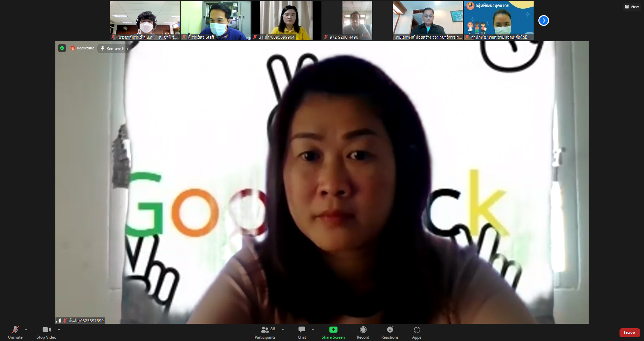
Task: Select the นายเอกพงศ์ participant thumbnail
Action: [428, 20]
